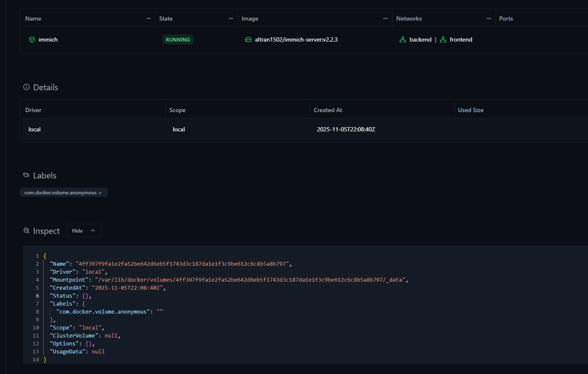Click the minus icon in Name column header

148,18
